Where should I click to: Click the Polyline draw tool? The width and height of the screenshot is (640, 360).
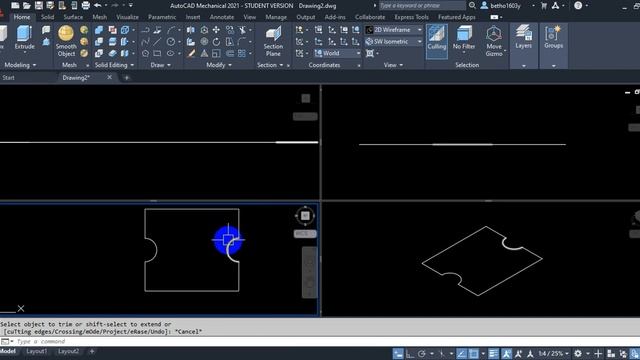[x=145, y=30]
